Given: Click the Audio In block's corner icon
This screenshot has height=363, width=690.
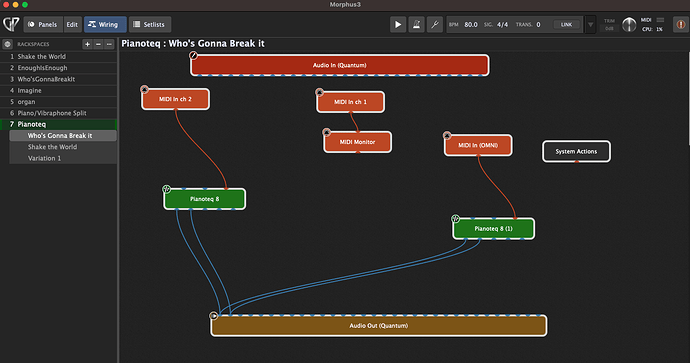Looking at the screenshot, I should [x=193, y=55].
